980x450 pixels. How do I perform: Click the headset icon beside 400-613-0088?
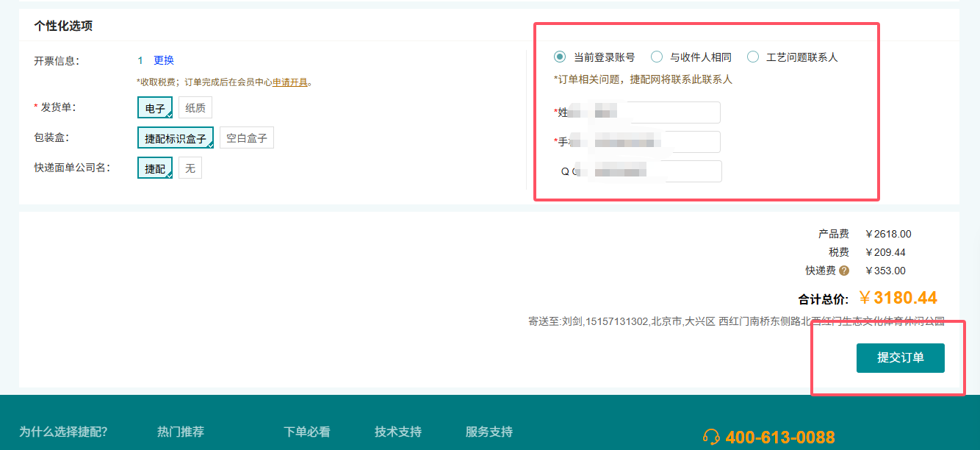point(711,438)
